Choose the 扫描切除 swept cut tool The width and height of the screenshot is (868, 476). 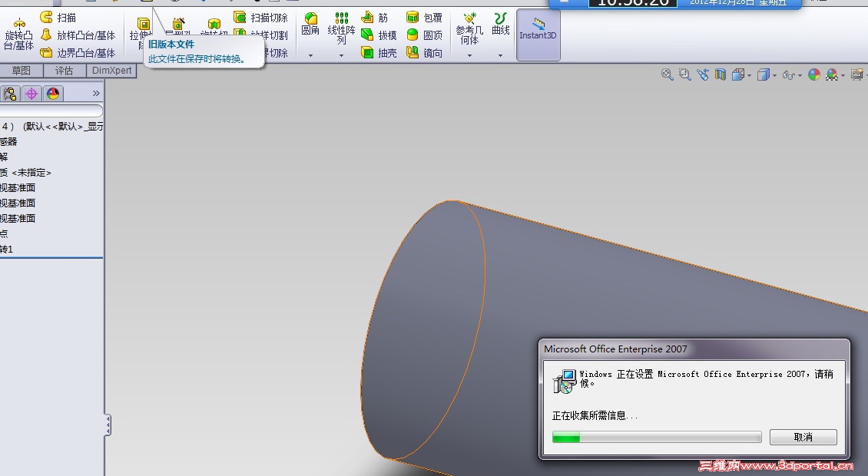pyautogui.click(x=260, y=18)
